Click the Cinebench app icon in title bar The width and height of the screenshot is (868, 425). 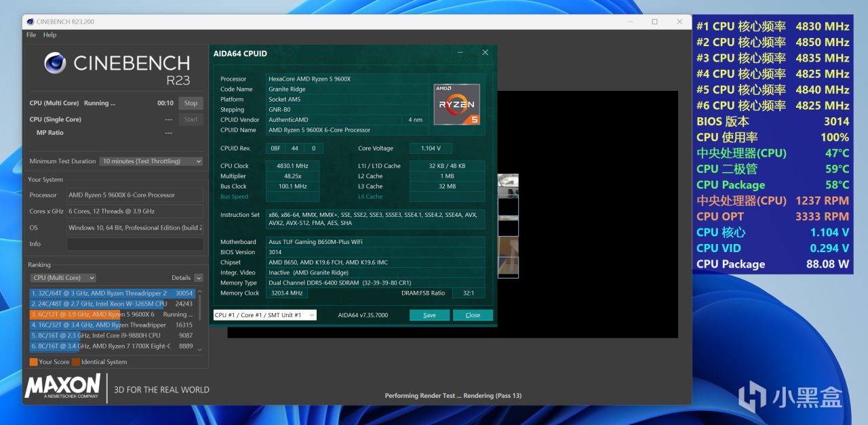31,22
